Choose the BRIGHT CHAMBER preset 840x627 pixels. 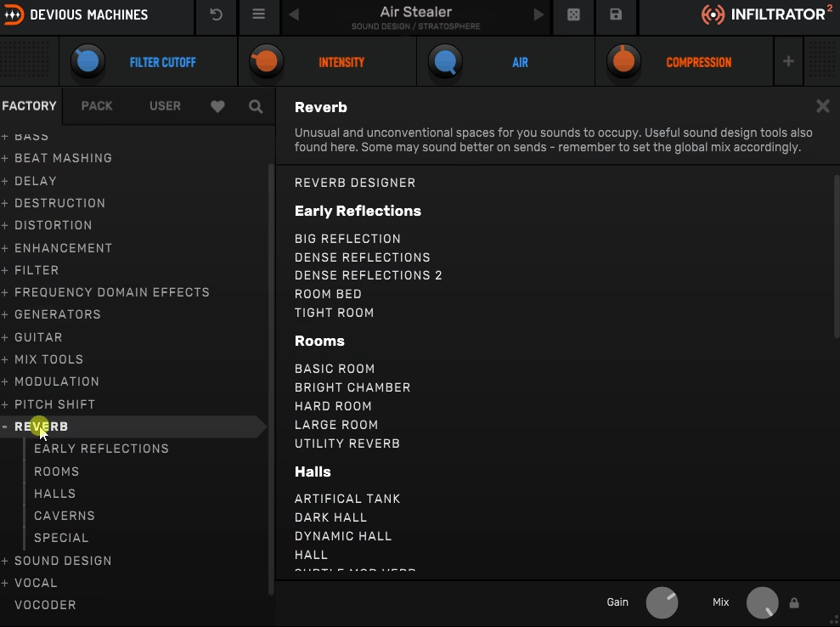tap(352, 387)
